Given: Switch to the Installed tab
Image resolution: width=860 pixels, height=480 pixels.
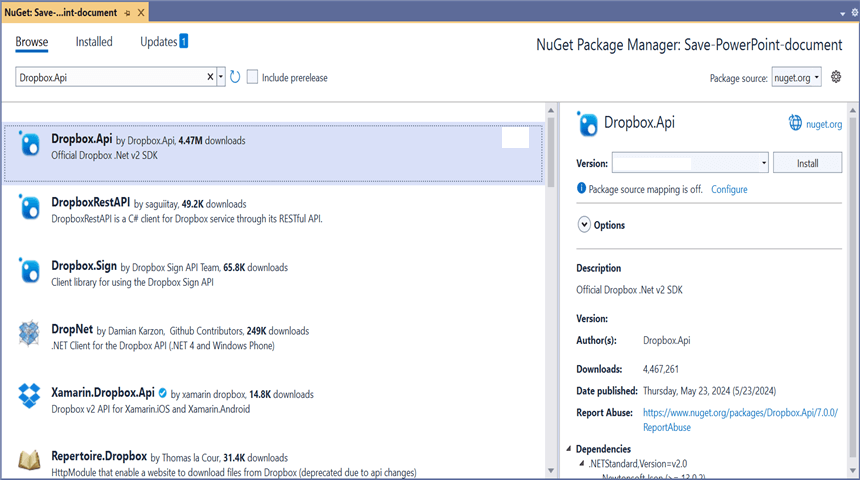Looking at the screenshot, I should click(x=94, y=42).
